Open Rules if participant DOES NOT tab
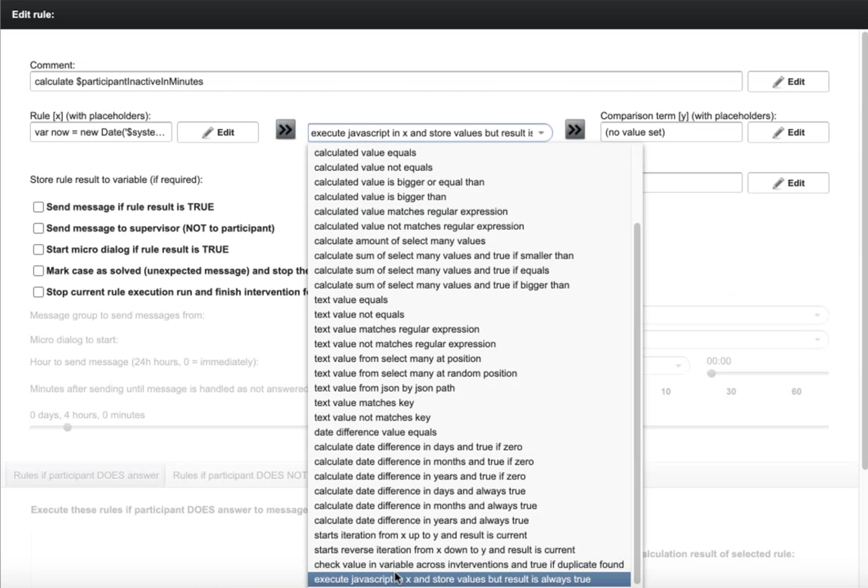Viewport: 868px width, 588px height. (x=238, y=476)
